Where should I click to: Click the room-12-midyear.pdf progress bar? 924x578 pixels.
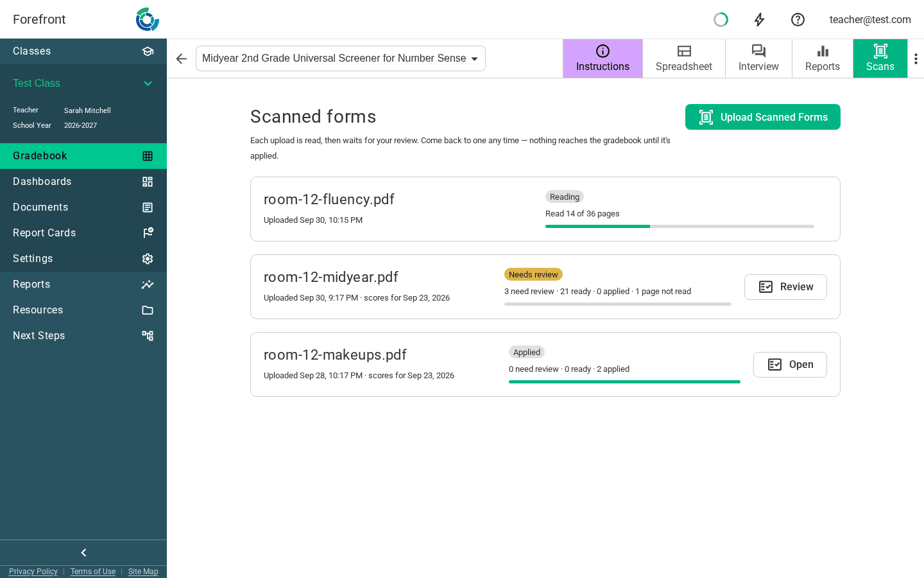coord(618,304)
